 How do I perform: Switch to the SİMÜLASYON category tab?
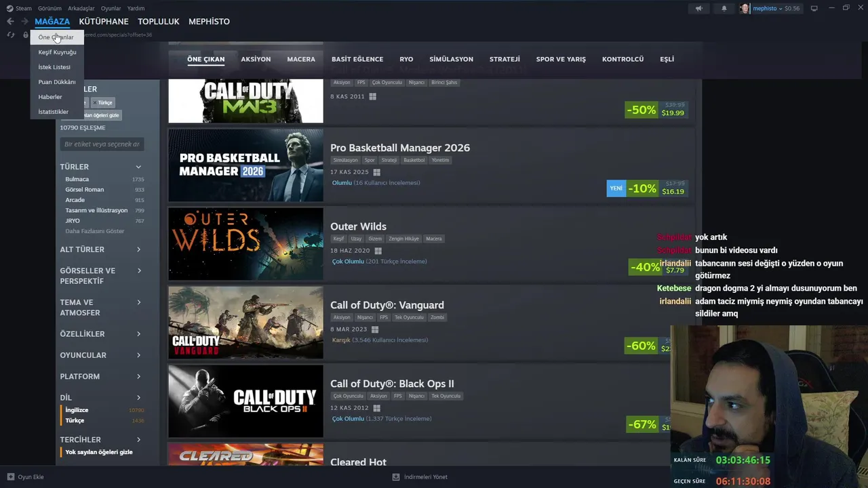[452, 59]
